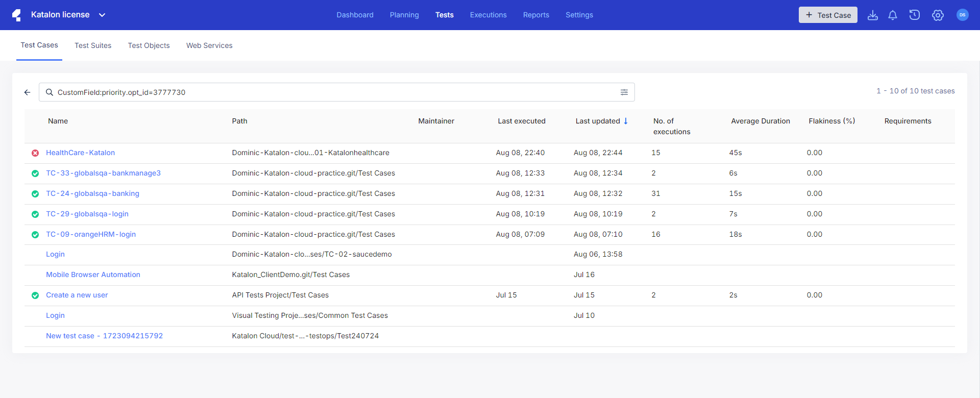
Task: Expand the Katalon license project dropdown
Action: (102, 15)
